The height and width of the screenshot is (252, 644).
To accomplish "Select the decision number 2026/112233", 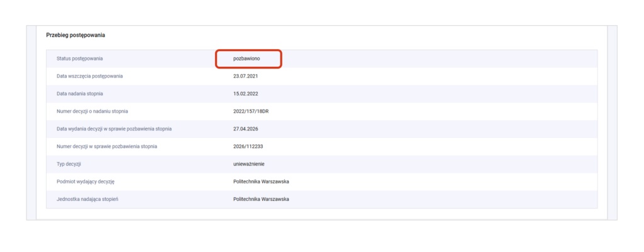I will [248, 147].
